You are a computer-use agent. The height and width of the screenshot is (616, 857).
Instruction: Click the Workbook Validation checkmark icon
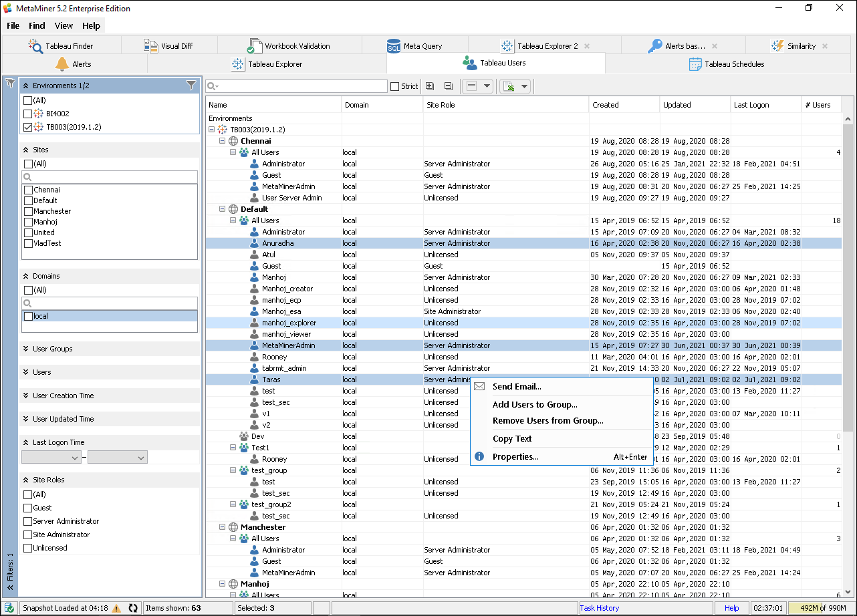point(254,45)
